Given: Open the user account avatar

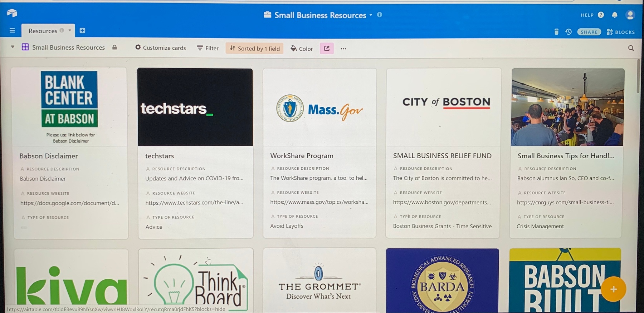Looking at the screenshot, I should click(x=630, y=15).
